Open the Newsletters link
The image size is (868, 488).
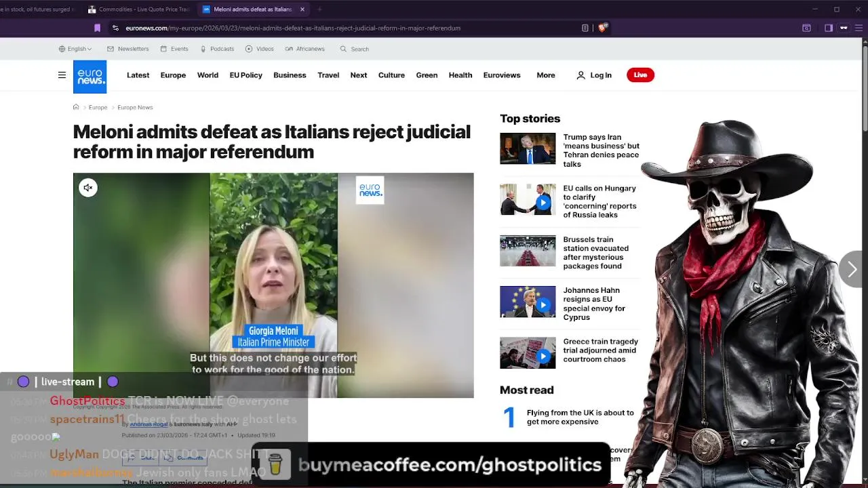click(127, 49)
